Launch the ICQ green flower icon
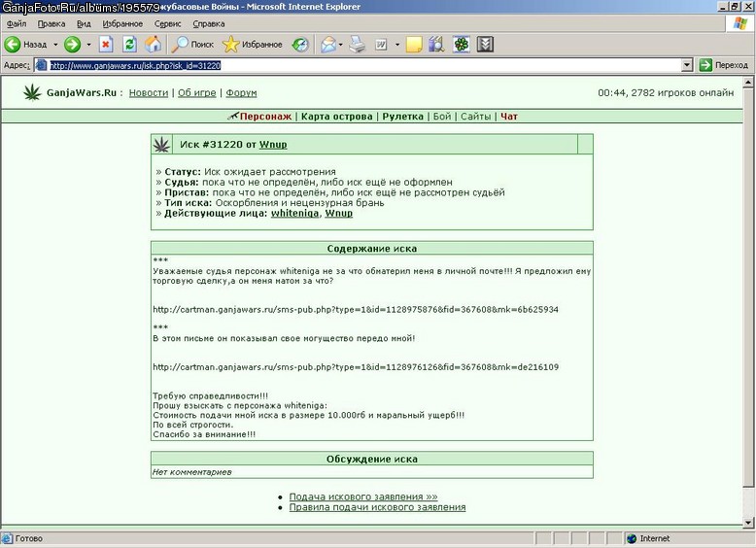 coord(462,45)
